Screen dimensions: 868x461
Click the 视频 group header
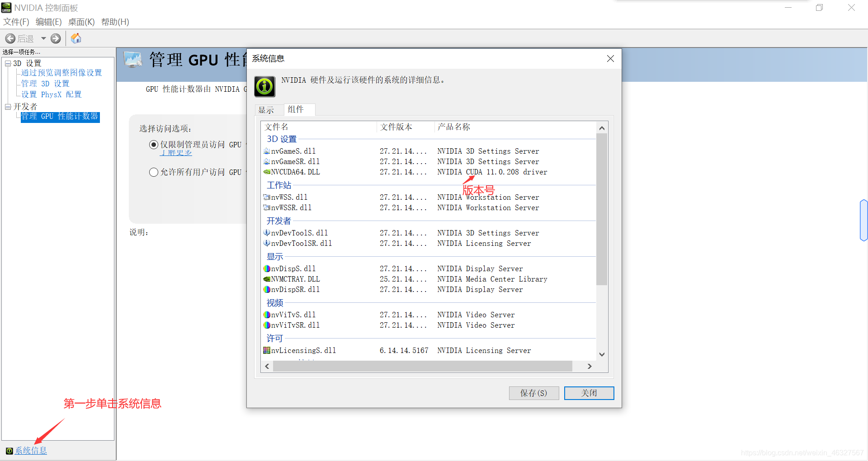275,303
